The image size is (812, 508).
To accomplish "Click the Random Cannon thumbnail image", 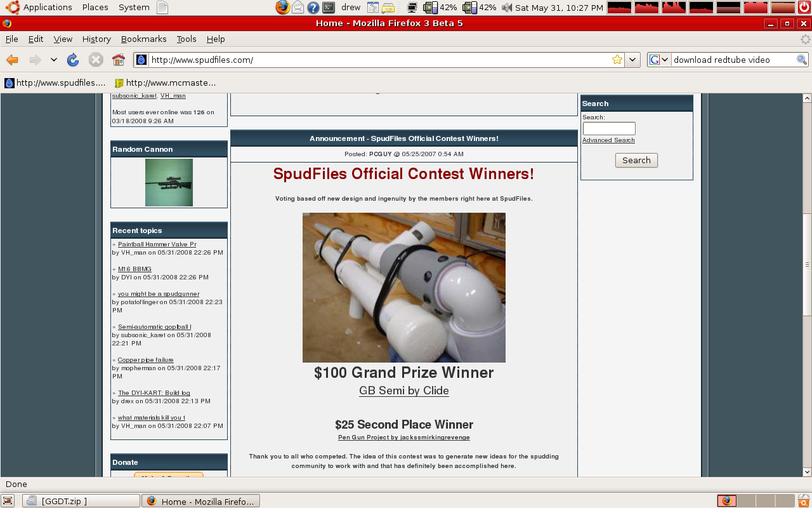I will (x=169, y=182).
